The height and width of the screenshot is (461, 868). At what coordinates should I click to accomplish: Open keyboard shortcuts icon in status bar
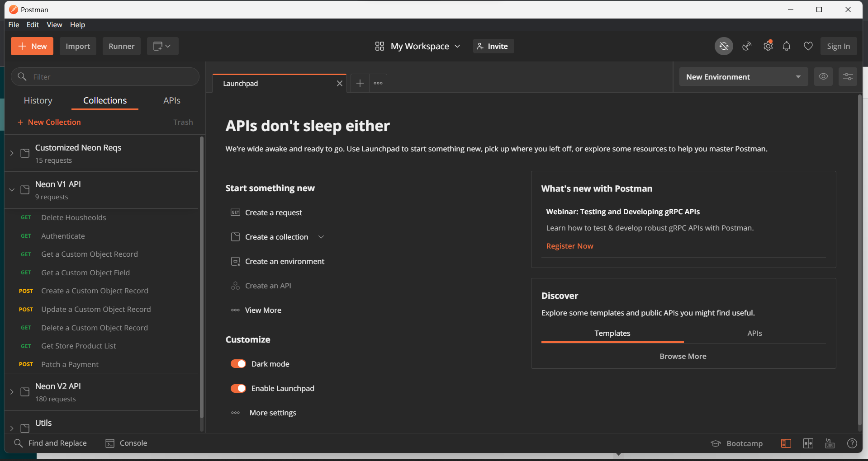830,443
